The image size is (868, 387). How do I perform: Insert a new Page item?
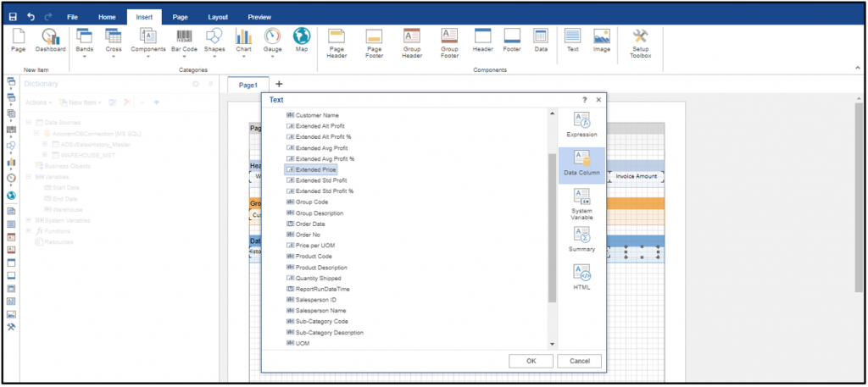(x=19, y=41)
